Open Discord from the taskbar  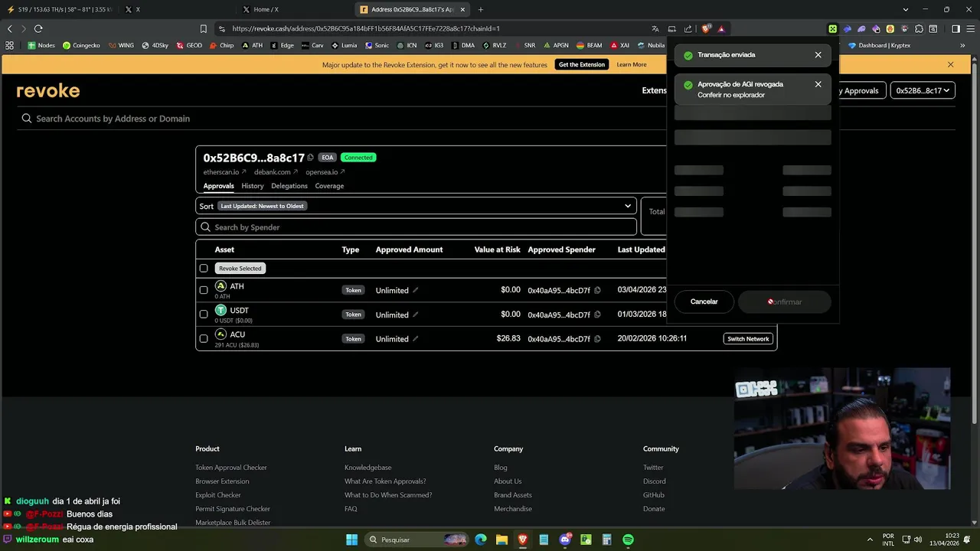[565, 540]
